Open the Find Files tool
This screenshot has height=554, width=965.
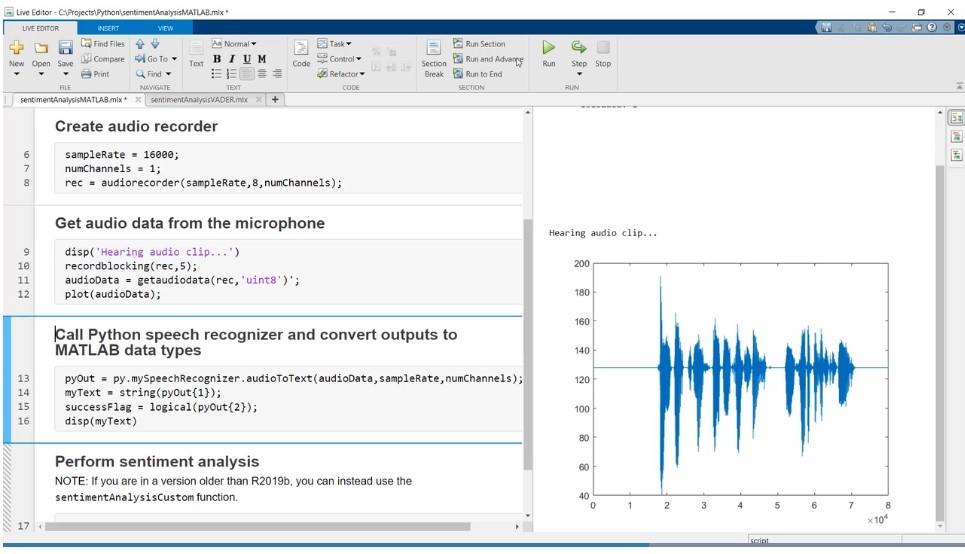(x=103, y=44)
